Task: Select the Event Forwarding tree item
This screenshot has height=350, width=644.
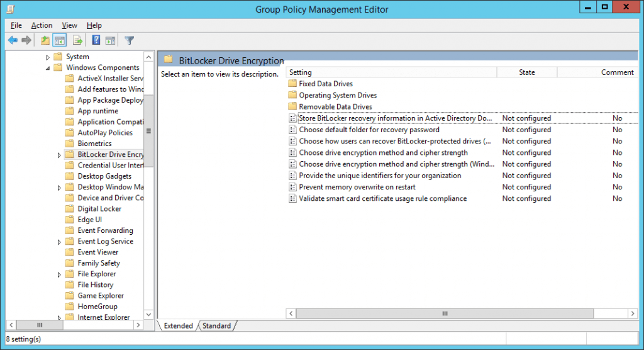Action: point(105,230)
